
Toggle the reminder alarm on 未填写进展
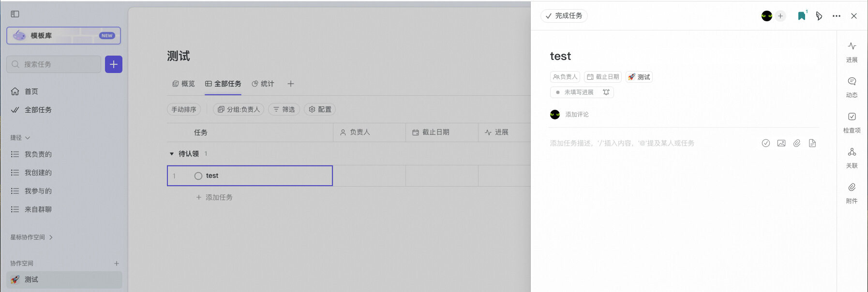tap(606, 92)
